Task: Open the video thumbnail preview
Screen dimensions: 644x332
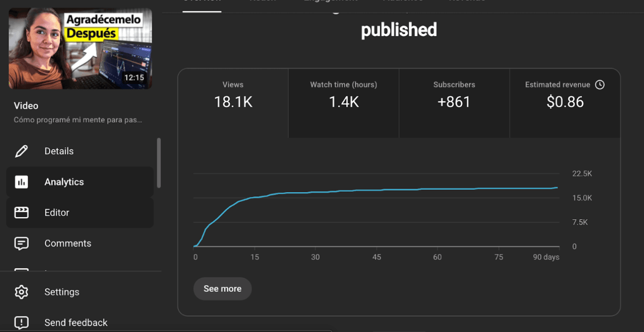Action: point(80,48)
